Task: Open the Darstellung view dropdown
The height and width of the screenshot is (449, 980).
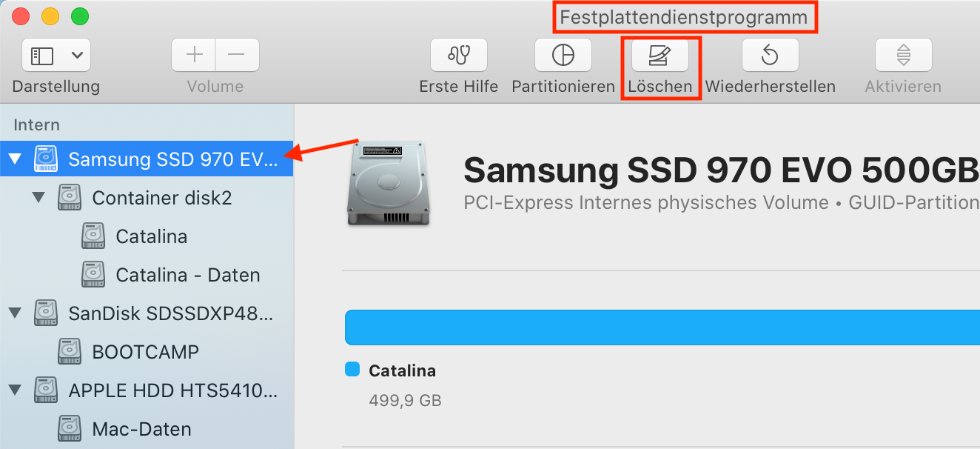Action: tap(56, 56)
